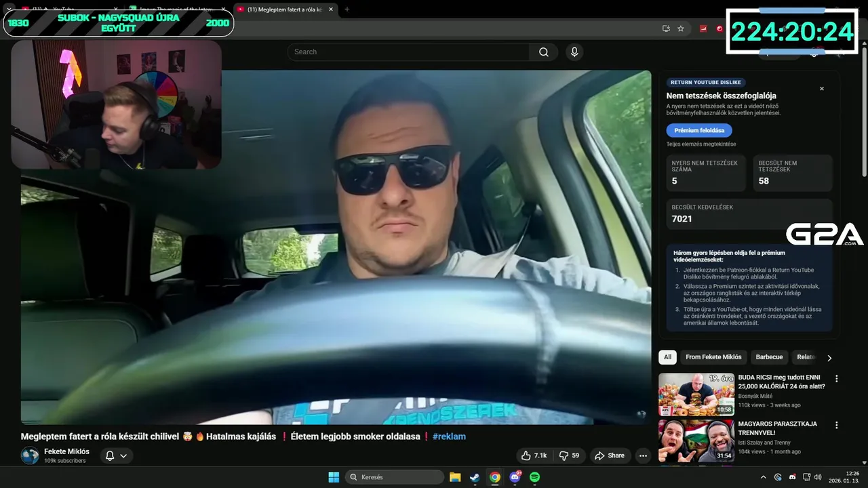The height and width of the screenshot is (488, 868).
Task: Click the YouTube search magnifier button
Action: (x=544, y=52)
